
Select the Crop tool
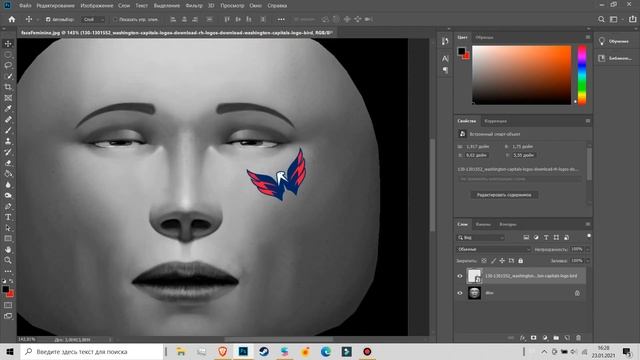[8, 87]
